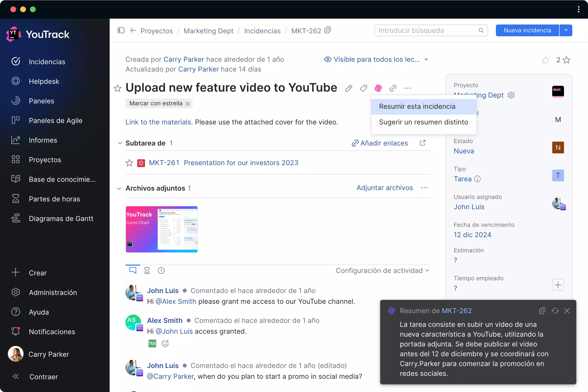Viewport: 588px width, 392px height.
Task: Choose Resumir esta incidencia menu option
Action: coord(417,106)
